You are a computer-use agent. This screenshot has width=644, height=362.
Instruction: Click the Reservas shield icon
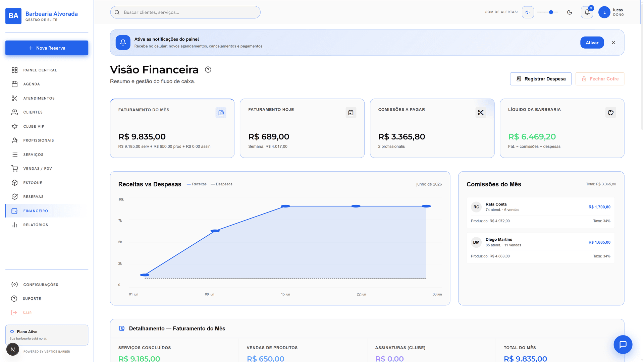tap(14, 197)
